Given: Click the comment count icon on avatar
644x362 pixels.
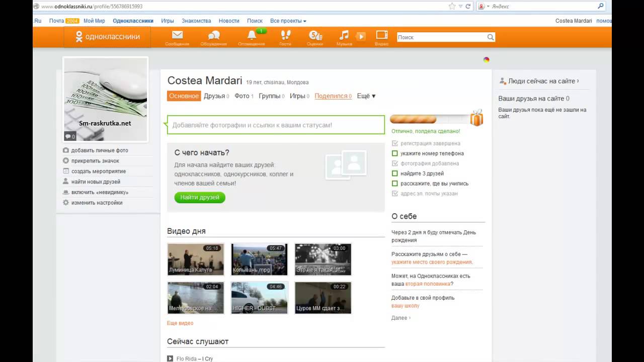Looking at the screenshot, I should [x=70, y=136].
